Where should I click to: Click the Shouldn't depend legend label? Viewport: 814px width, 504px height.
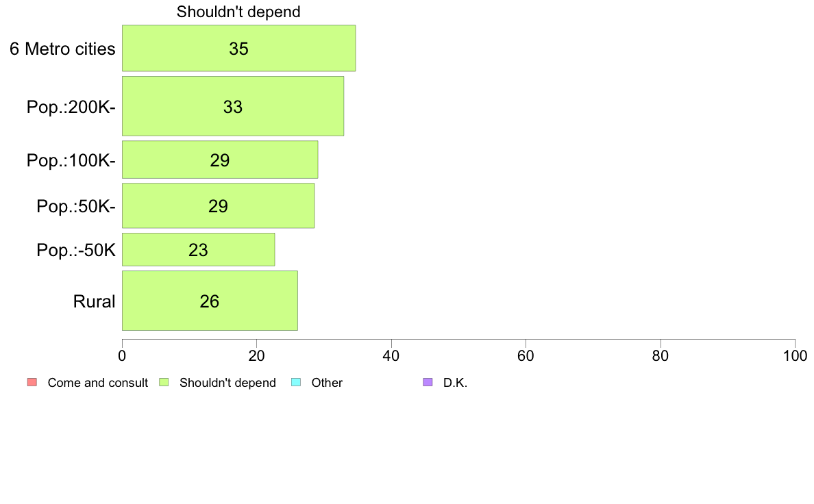(228, 383)
